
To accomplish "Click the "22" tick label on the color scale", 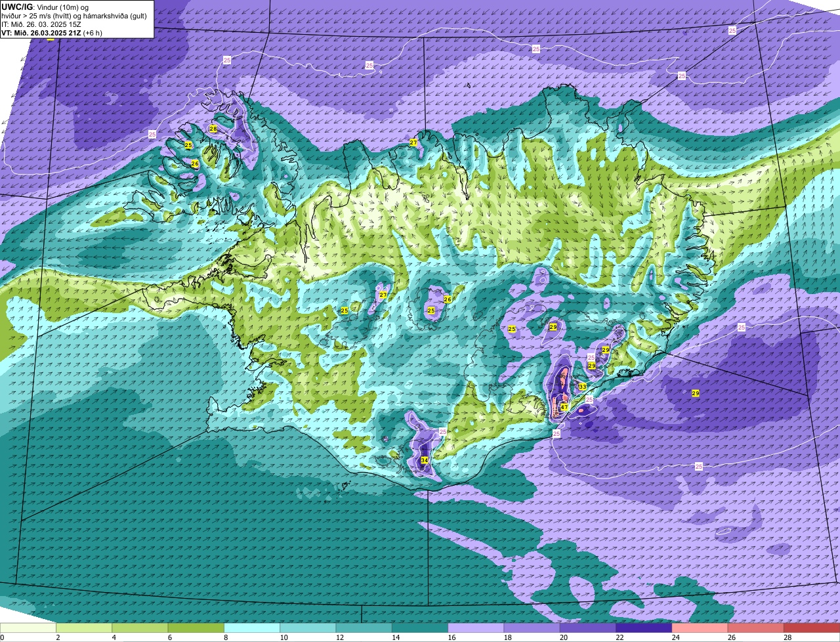I will [619, 637].
